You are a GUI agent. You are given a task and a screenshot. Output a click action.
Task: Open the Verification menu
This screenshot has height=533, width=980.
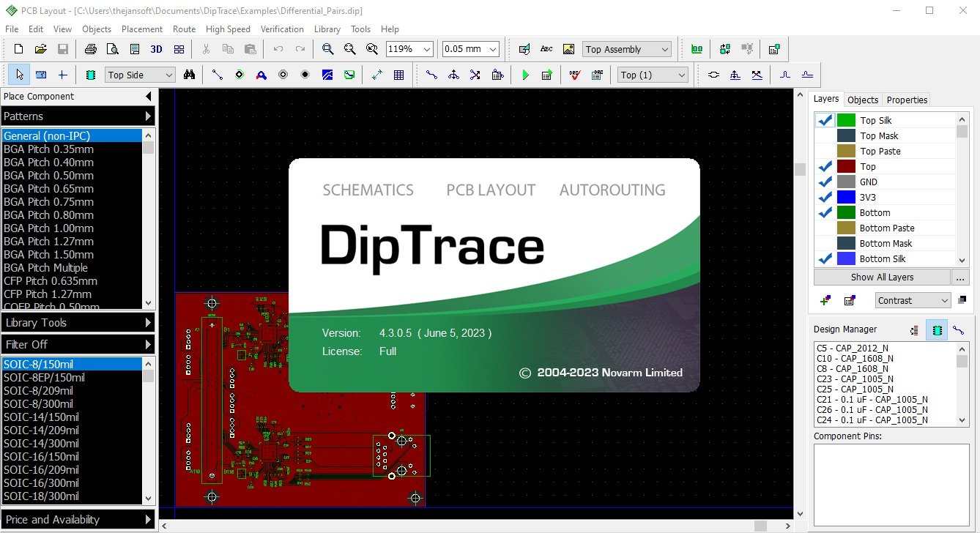pyautogui.click(x=282, y=29)
